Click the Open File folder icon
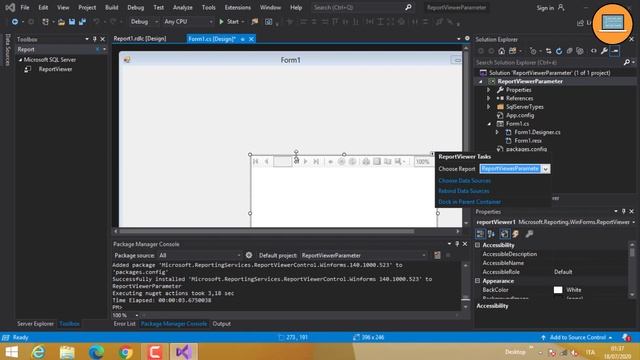This screenshot has height=360, width=640. (x=61, y=22)
